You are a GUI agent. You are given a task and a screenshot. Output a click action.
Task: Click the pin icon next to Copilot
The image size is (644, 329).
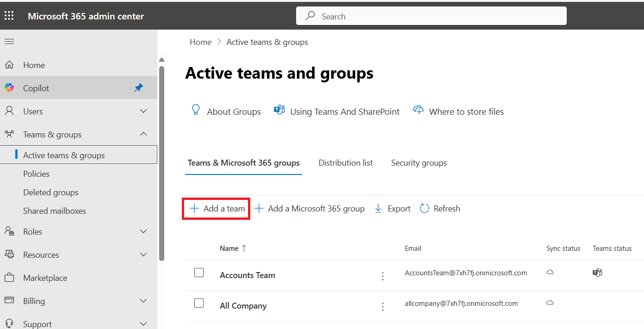point(138,87)
